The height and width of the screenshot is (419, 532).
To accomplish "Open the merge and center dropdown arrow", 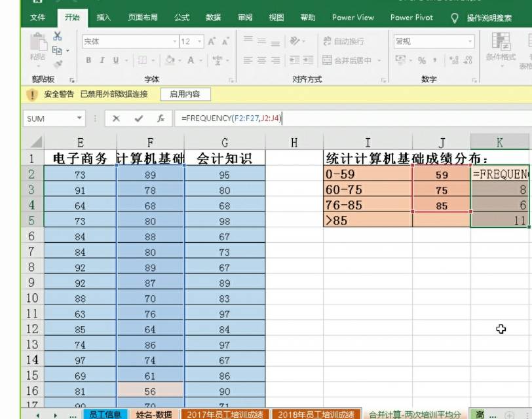I will coord(379,60).
